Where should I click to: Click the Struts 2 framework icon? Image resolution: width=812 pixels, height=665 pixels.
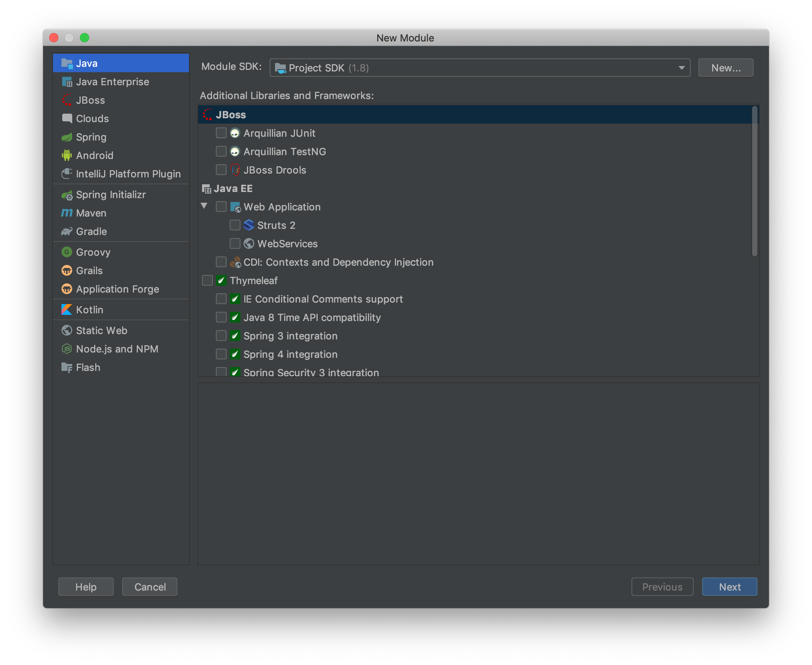(x=249, y=225)
